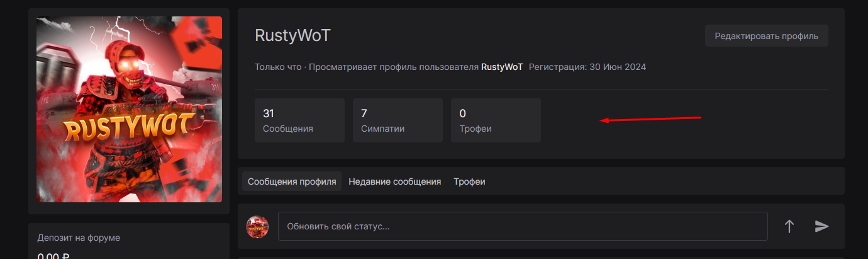Viewport: 868px width, 259px height.
Task: Open the 31 Сообщения stat block
Action: 299,120
